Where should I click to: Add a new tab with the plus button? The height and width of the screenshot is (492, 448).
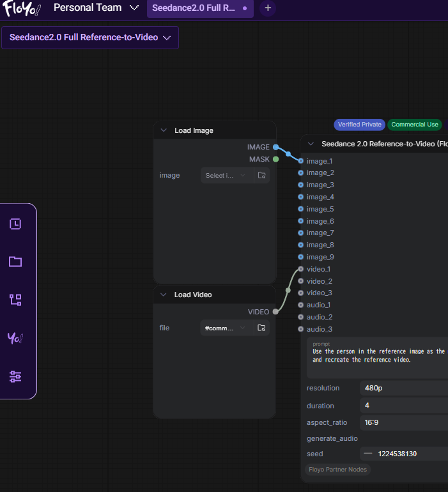point(268,8)
